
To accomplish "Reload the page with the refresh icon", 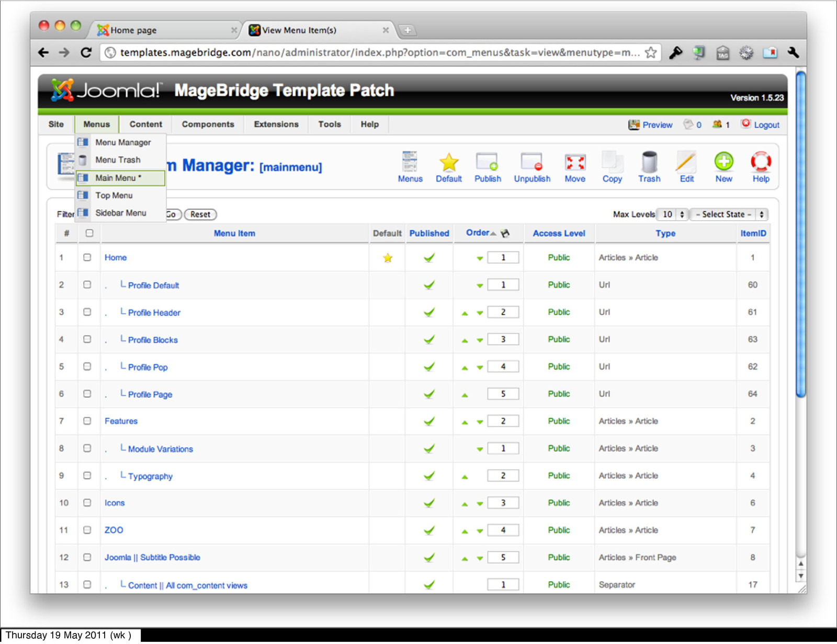I will click(x=86, y=52).
